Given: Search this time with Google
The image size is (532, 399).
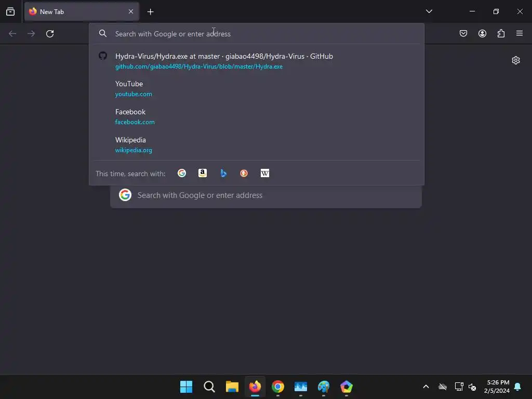Looking at the screenshot, I should coord(182,174).
